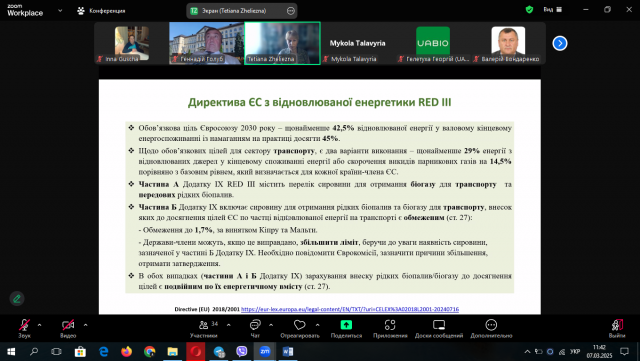The image size is (640, 361).
Task: Open Microsoft Word from taskbar
Action: click(288, 351)
